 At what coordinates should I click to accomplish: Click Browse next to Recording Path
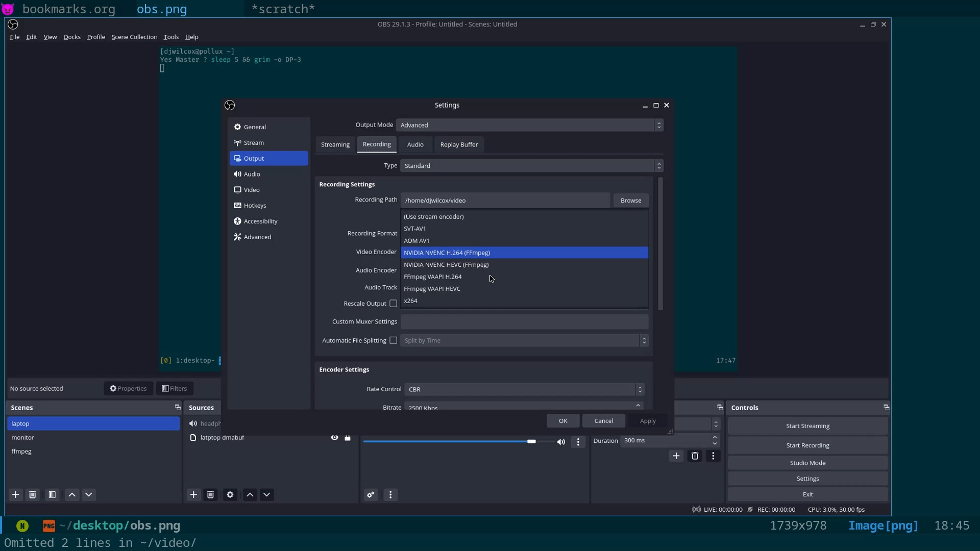point(631,200)
